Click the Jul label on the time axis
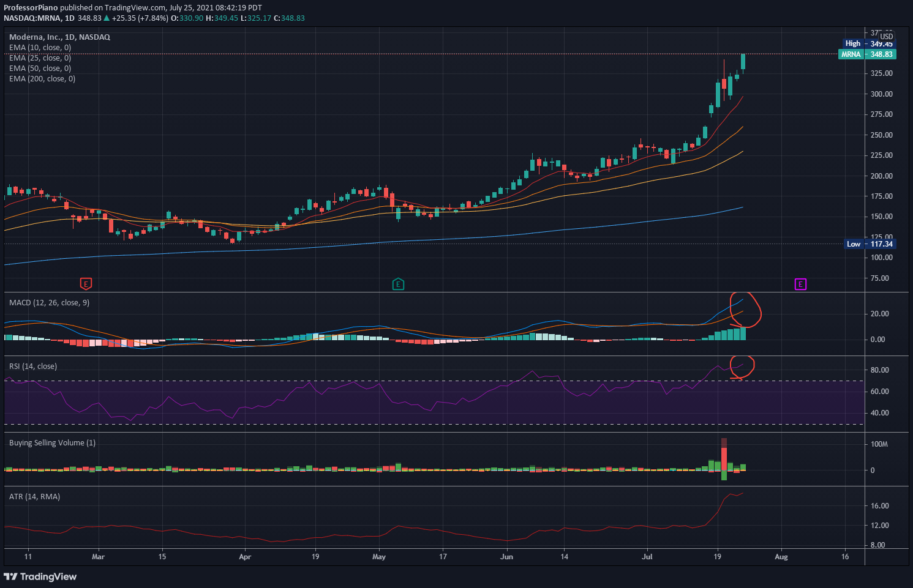Viewport: 913px width, 588px height. (x=647, y=557)
